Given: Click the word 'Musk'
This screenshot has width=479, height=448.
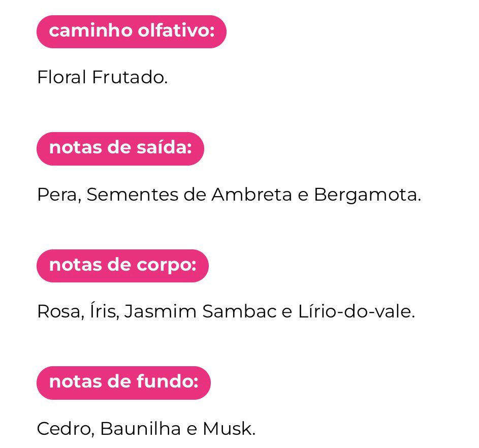Looking at the screenshot, I should click(x=227, y=429).
